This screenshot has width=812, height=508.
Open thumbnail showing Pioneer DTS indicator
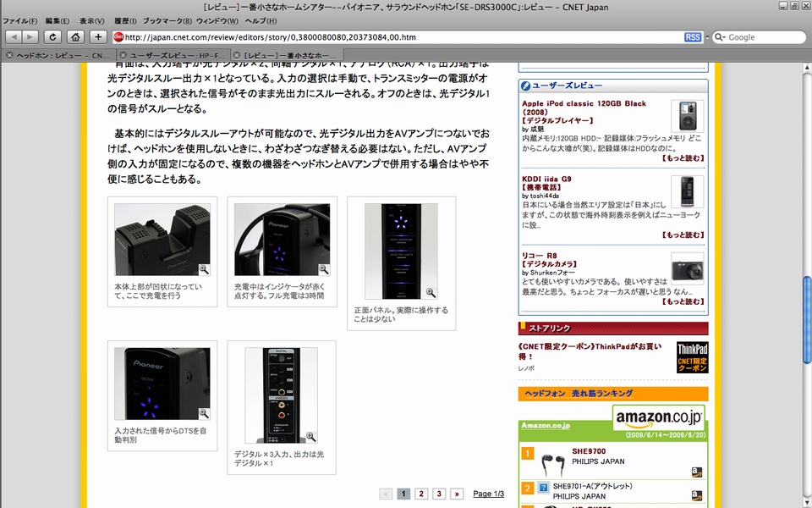(x=162, y=384)
